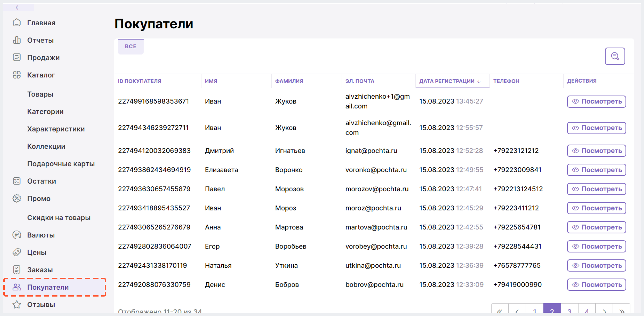This screenshot has height=316, width=644.
Task: View Иван Мороз with Посмотреть
Action: (x=597, y=208)
